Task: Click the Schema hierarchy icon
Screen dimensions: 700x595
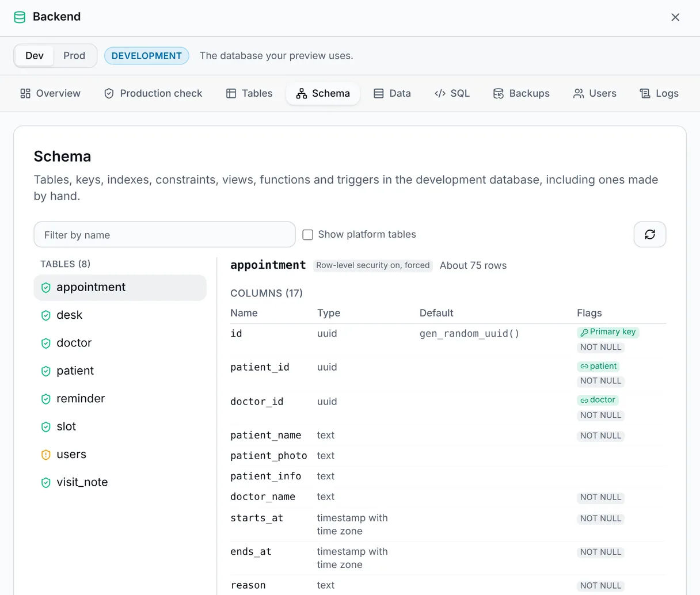Action: point(302,93)
